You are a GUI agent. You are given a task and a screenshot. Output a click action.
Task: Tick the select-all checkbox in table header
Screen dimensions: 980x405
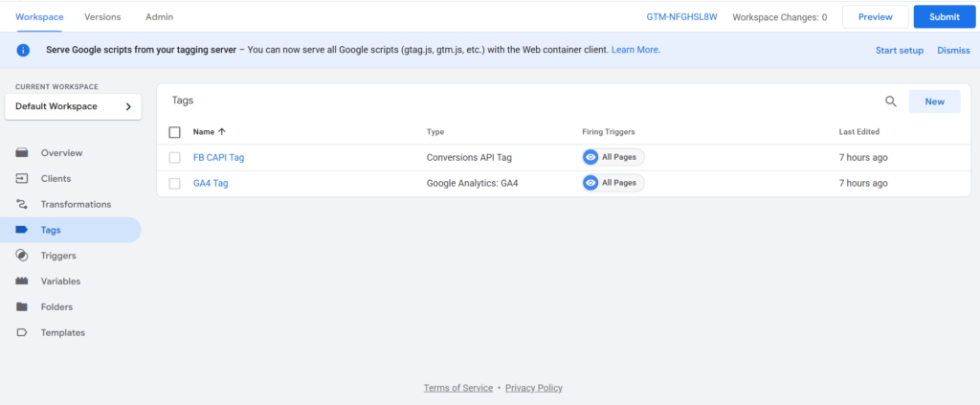175,132
